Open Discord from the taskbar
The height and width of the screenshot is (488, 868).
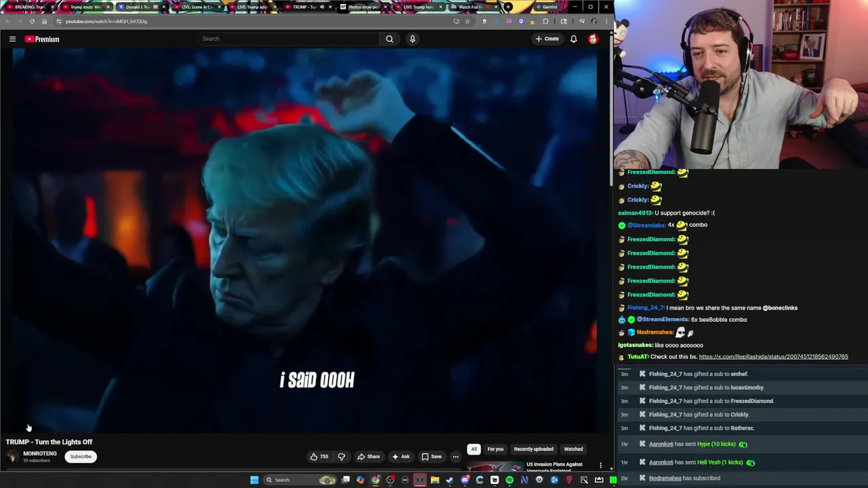(x=465, y=480)
